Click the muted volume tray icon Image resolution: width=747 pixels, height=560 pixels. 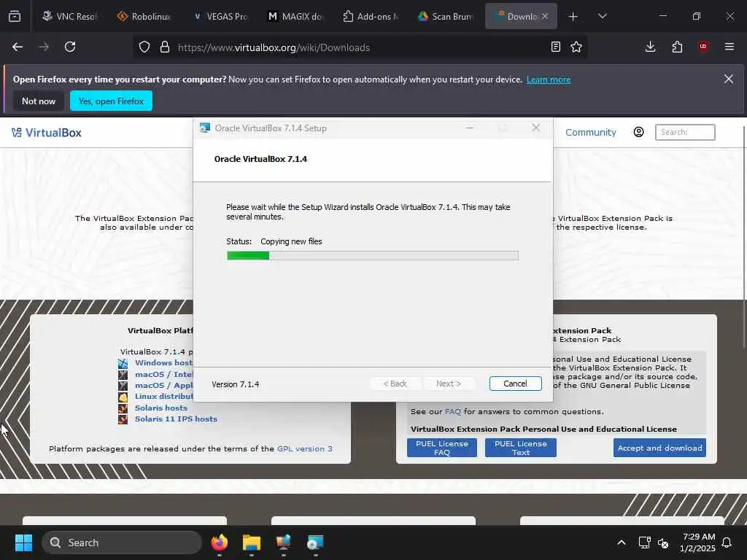[x=662, y=542]
